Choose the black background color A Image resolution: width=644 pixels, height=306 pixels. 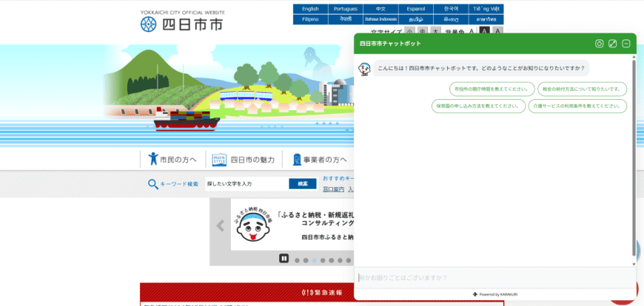click(485, 32)
